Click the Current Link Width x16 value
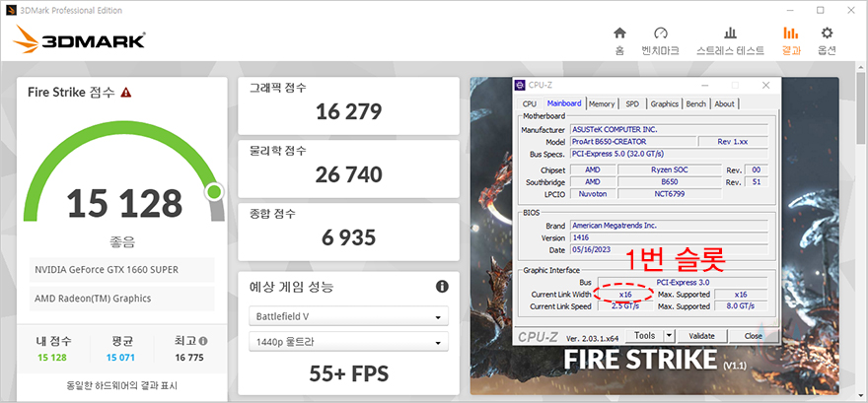The width and height of the screenshot is (868, 403). tap(625, 295)
